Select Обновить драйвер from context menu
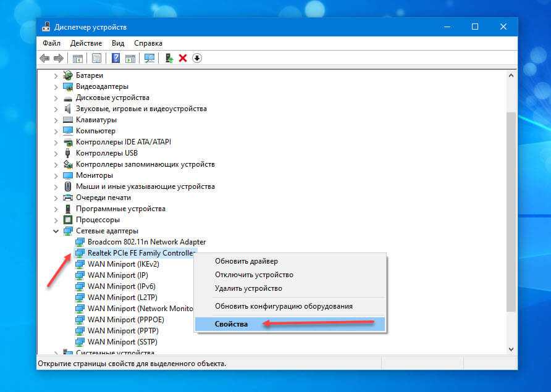 (x=246, y=261)
